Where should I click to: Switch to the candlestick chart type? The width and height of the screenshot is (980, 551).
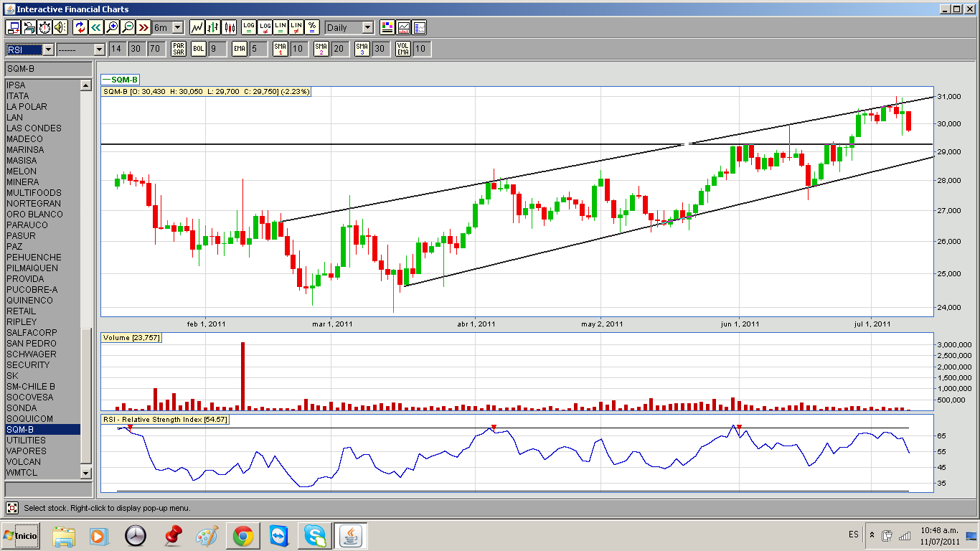pos(230,27)
